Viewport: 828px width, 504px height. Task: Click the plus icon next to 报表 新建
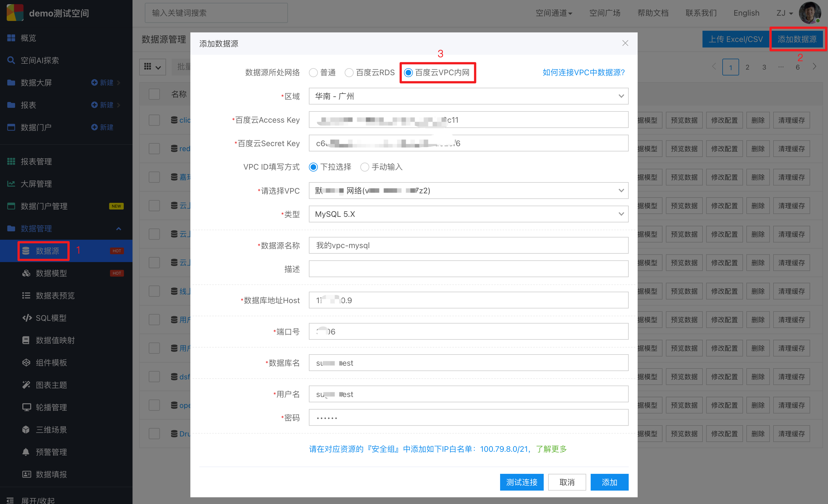pos(94,105)
